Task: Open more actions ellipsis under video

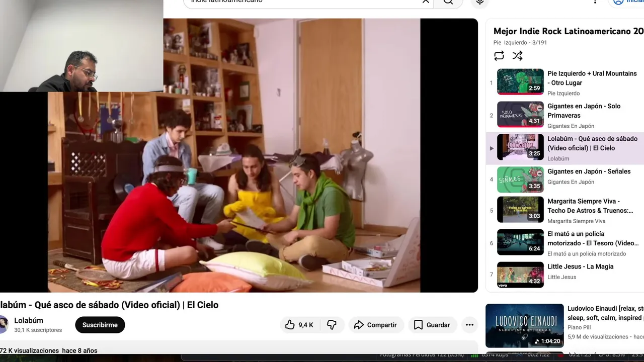Action: pyautogui.click(x=469, y=325)
